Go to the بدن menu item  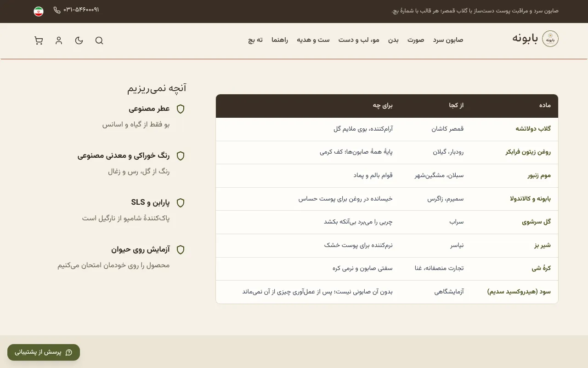[x=393, y=40]
